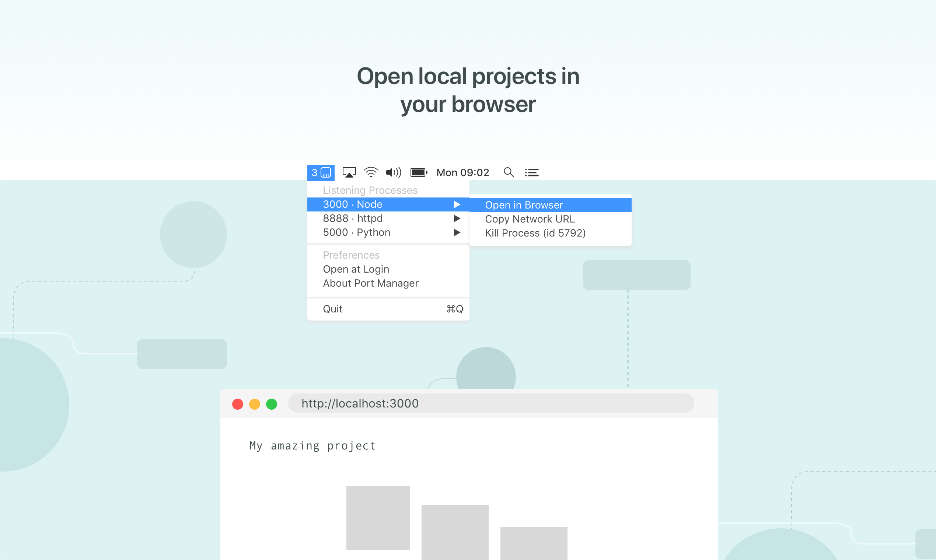The height and width of the screenshot is (560, 936).
Task: Expand submenu arrow for 5000 · Python
Action: tap(457, 232)
